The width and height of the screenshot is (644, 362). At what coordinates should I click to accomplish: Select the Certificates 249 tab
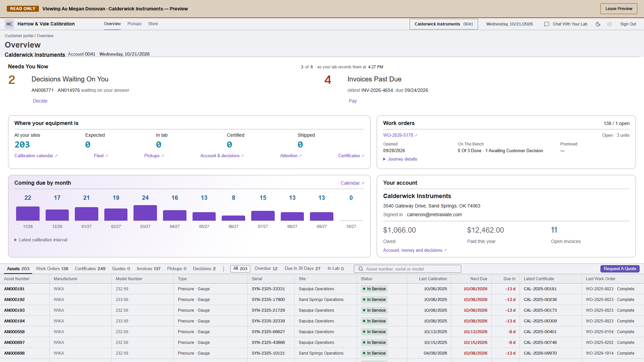point(90,269)
